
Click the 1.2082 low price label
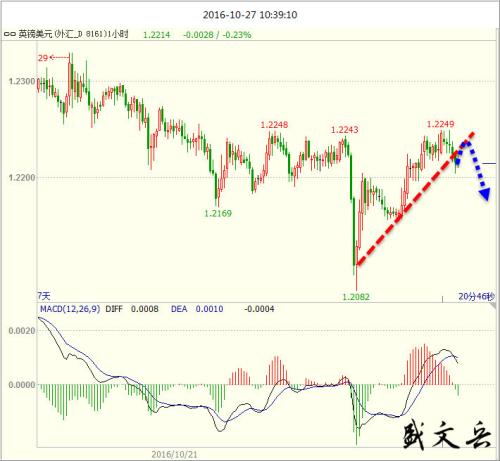[x=356, y=297]
